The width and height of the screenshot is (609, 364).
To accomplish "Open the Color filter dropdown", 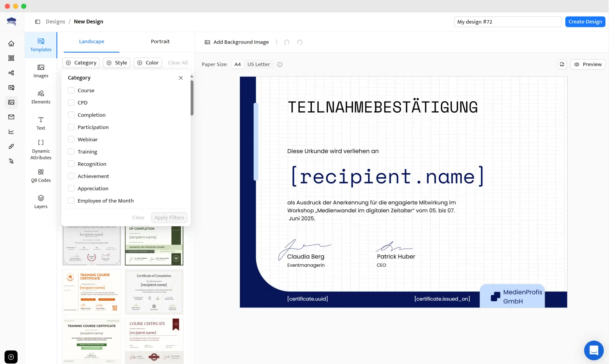I will [148, 62].
